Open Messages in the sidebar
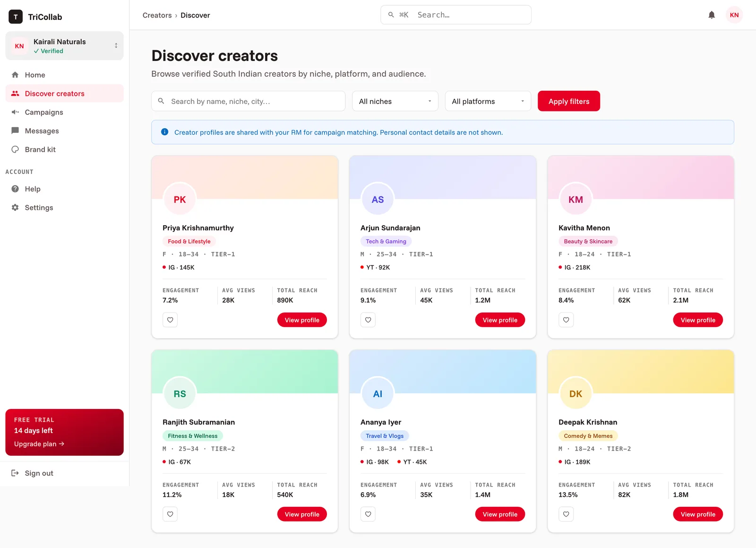The image size is (756, 548). (x=64, y=131)
